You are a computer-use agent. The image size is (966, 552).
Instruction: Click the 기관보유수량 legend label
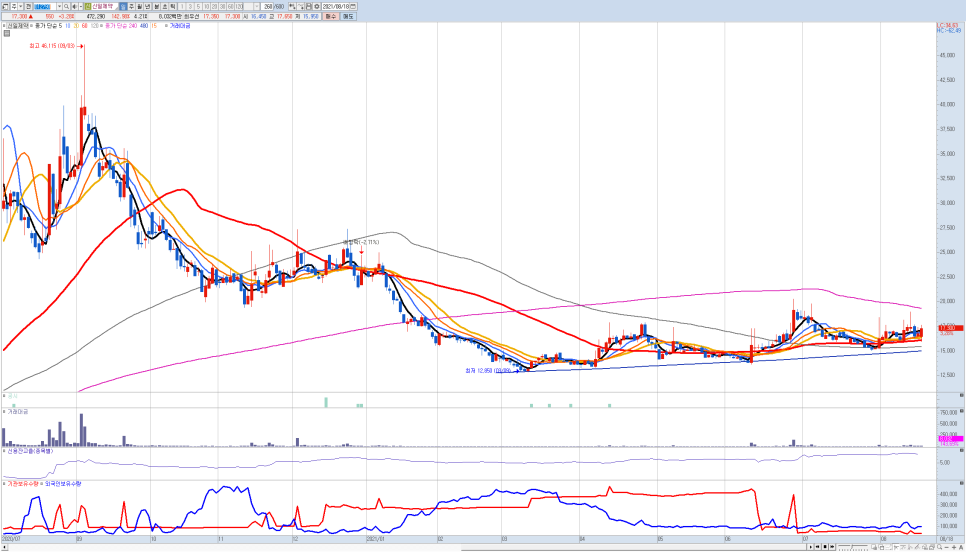click(23, 484)
